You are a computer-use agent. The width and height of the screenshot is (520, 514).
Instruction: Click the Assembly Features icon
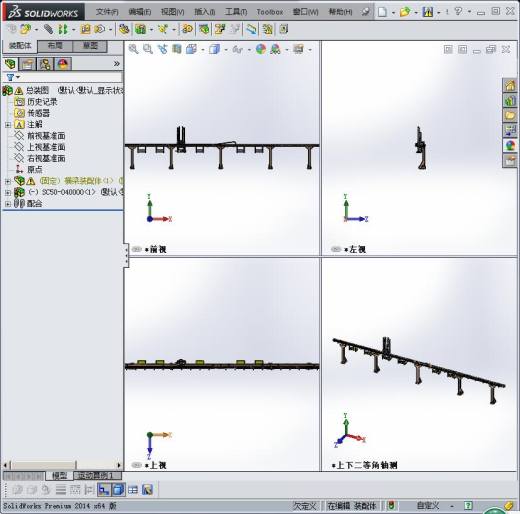(x=141, y=29)
